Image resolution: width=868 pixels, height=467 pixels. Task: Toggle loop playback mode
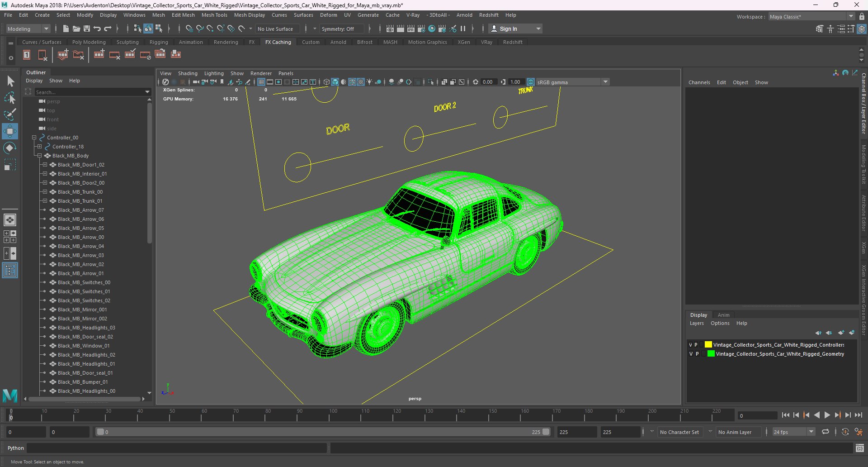pyautogui.click(x=826, y=432)
